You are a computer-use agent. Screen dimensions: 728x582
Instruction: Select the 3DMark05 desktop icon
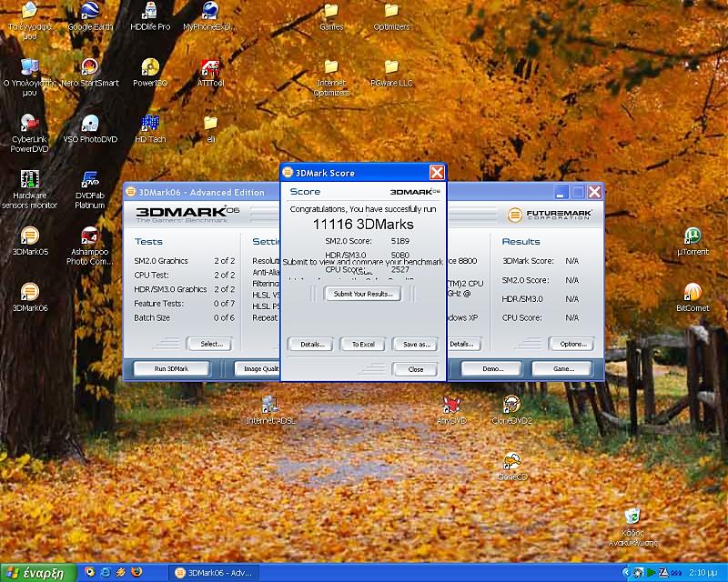[30, 241]
